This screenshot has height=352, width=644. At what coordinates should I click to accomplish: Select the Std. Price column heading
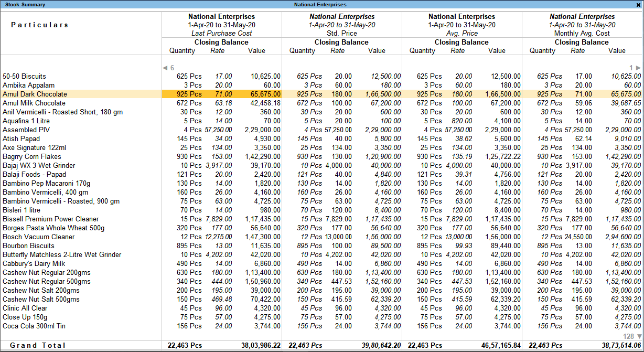tap(341, 33)
